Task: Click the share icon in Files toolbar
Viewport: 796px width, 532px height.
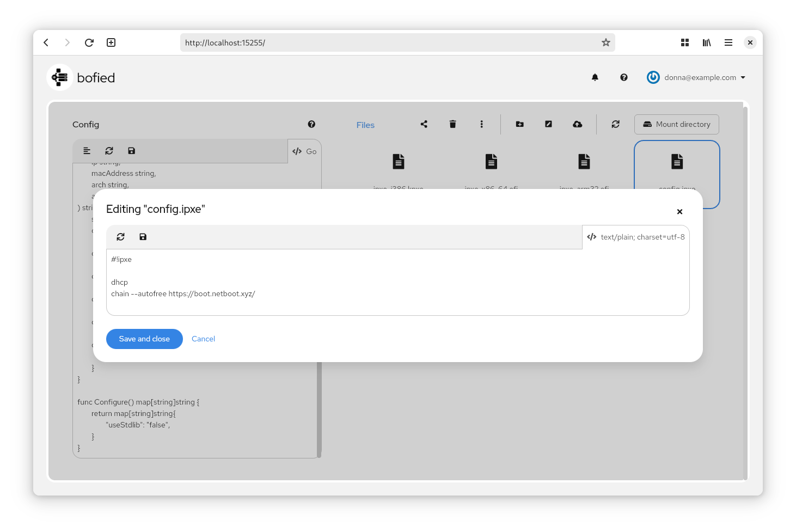Action: (424, 124)
